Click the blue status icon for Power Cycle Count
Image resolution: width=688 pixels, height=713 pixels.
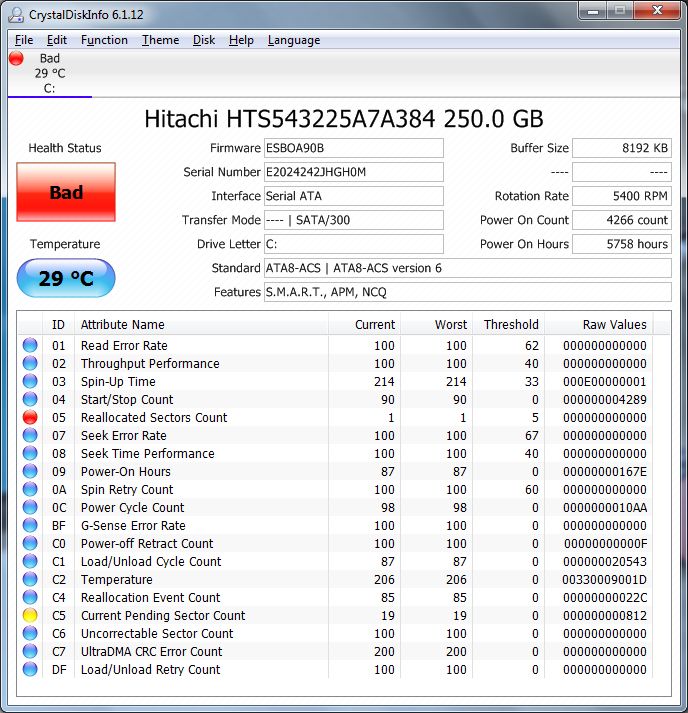coord(30,507)
